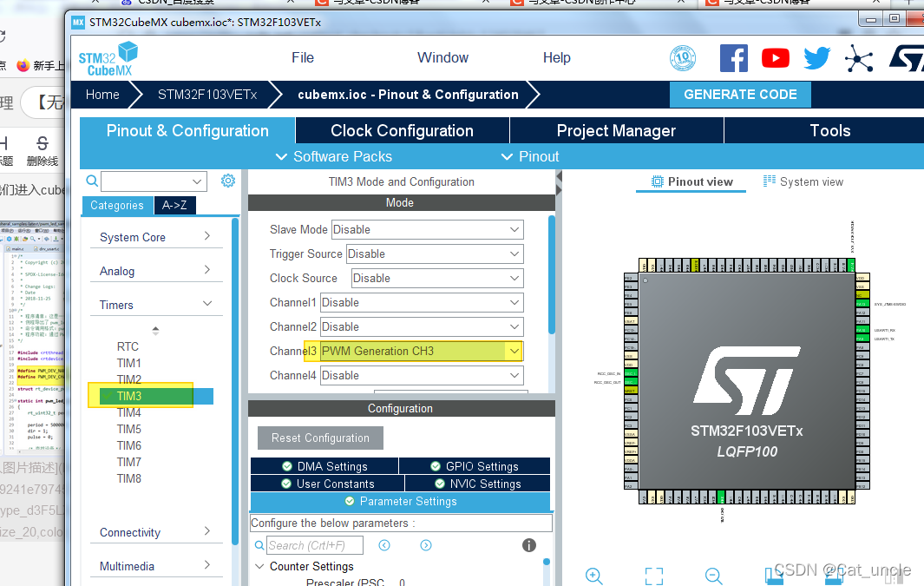924x586 pixels.
Task: Open peripheral list settings gear icon
Action: click(x=228, y=181)
